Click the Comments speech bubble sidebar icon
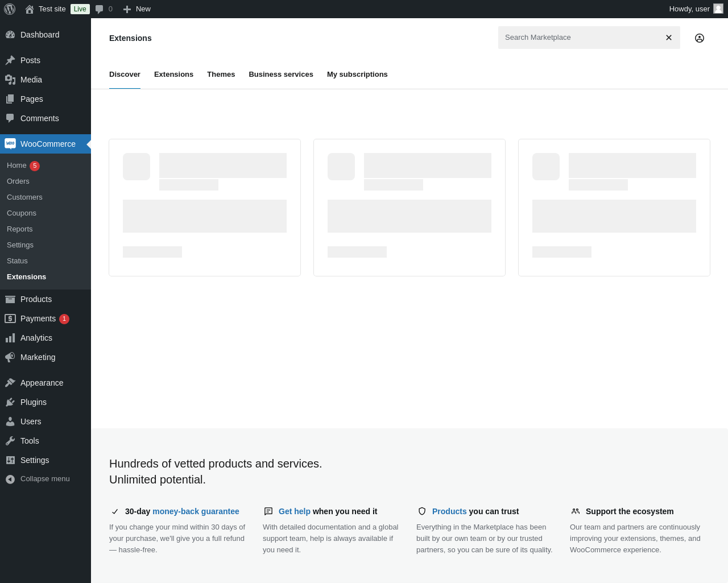This screenshot has height=583, width=728. (x=10, y=118)
